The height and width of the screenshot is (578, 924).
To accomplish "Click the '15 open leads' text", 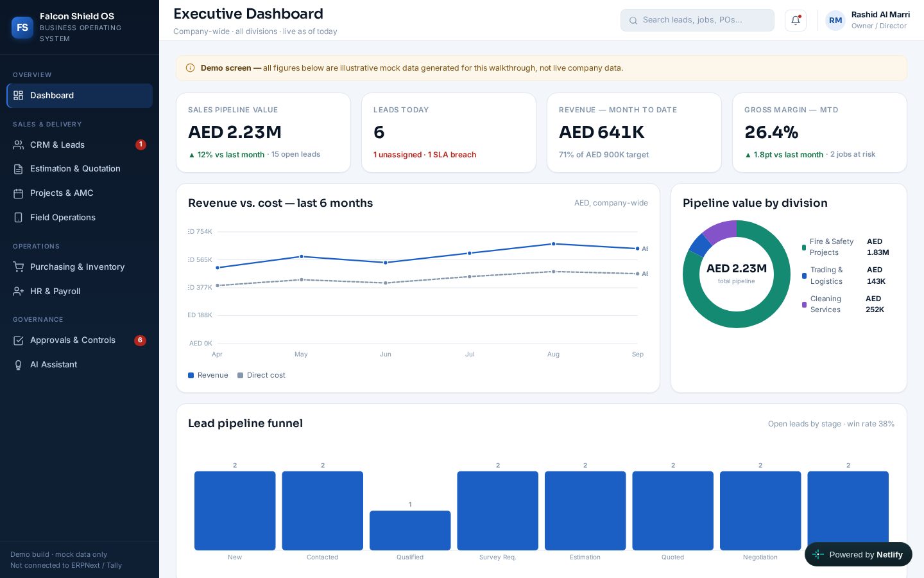I will pos(296,154).
